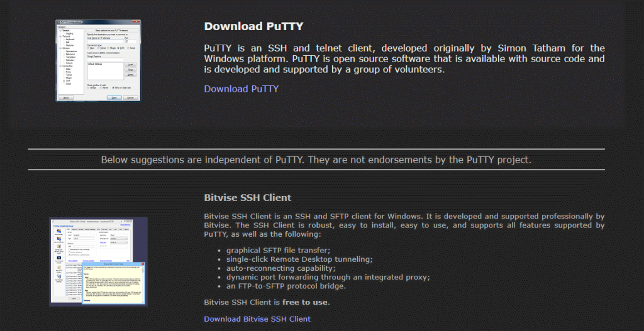Screen dimensions: 644x331
Task: Click red close icon on Bitvise help popup
Action: click(142, 264)
